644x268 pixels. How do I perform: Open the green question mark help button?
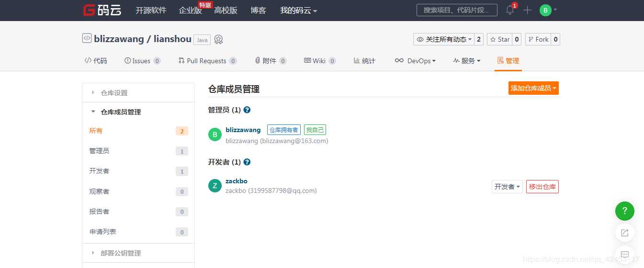625,211
